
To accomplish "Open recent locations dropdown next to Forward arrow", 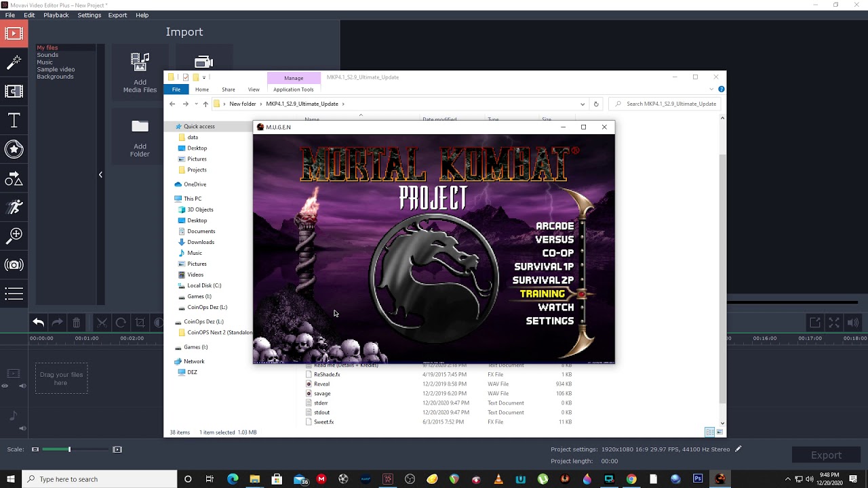I will point(196,104).
